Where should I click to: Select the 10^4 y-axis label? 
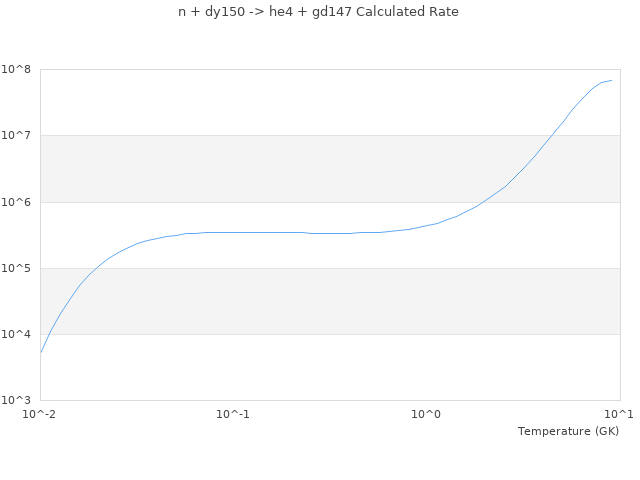[x=17, y=334]
